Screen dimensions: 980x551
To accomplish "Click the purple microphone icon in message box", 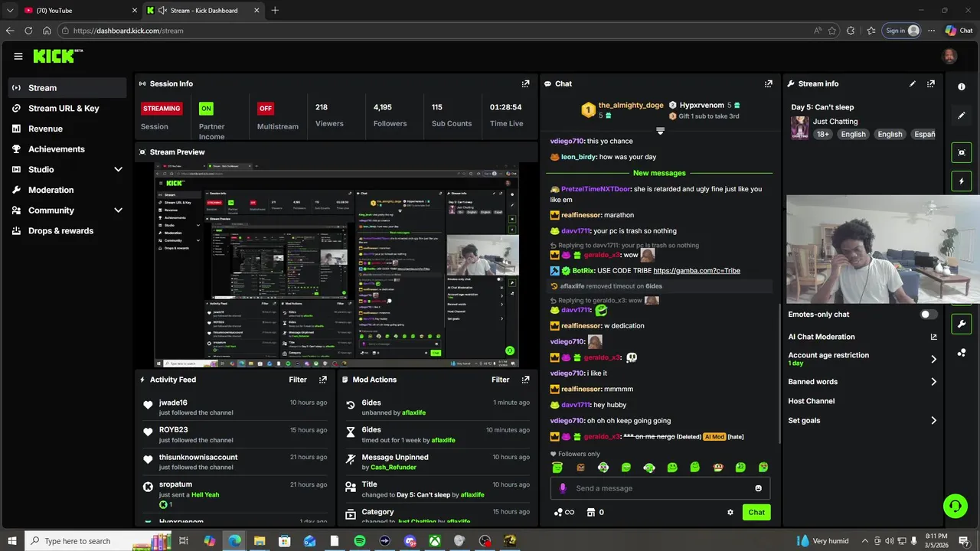I will tap(563, 488).
